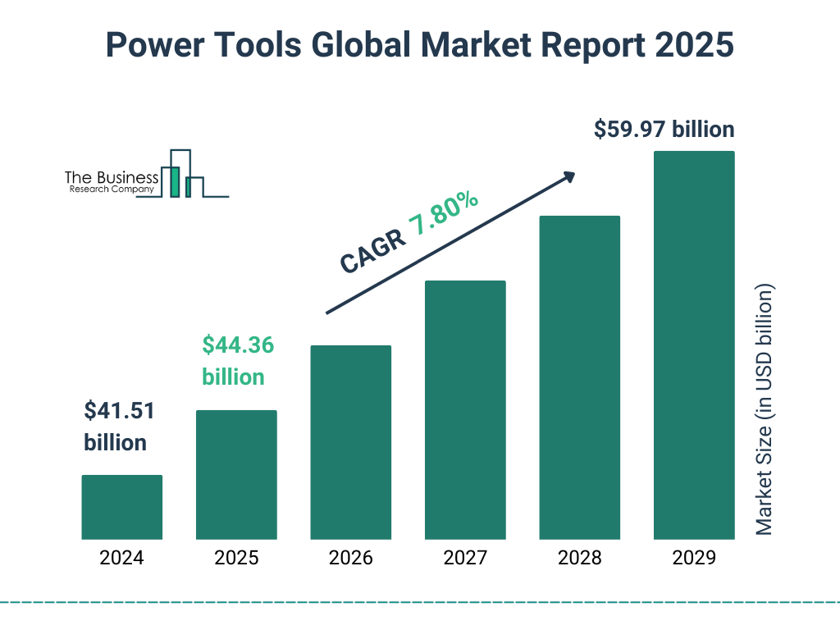Click the building logo icon
The height and width of the screenshot is (630, 840).
coord(182,174)
